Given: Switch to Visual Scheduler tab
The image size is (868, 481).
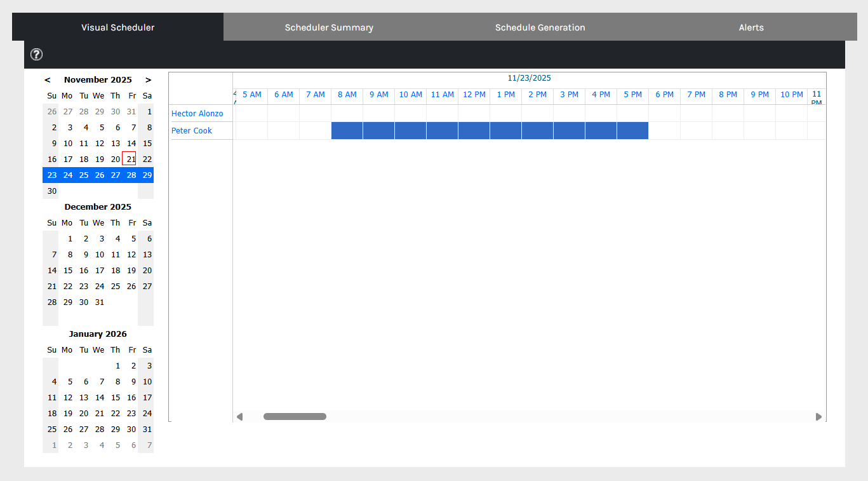Looking at the screenshot, I should point(118,27).
